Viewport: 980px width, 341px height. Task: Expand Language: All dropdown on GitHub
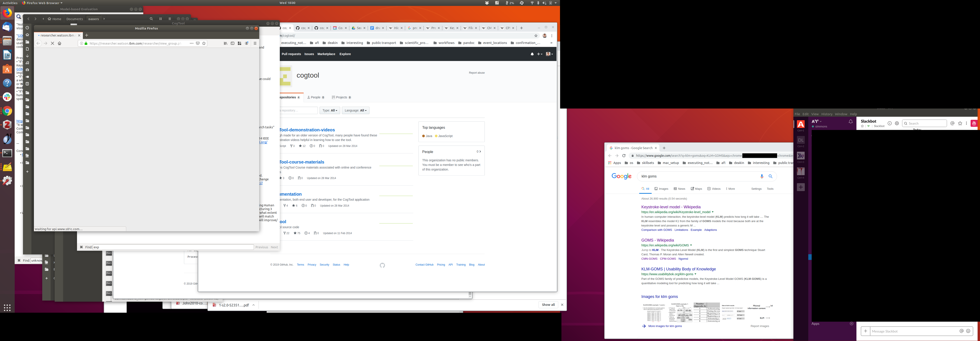click(x=355, y=111)
